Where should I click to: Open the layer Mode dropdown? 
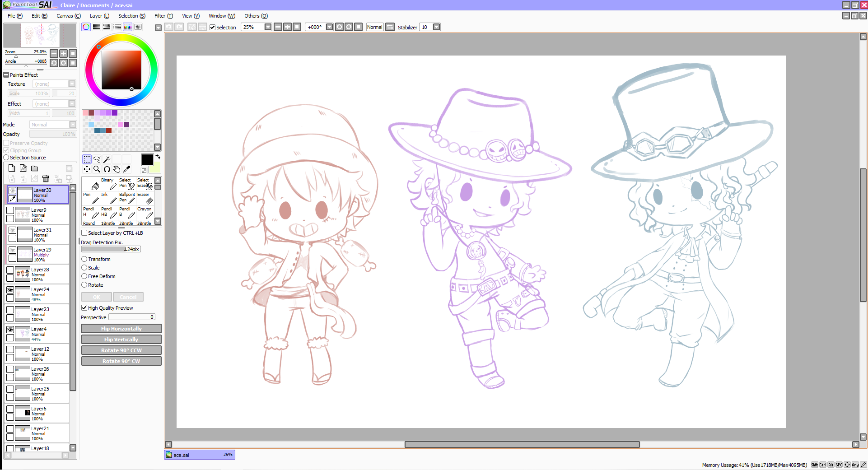73,125
